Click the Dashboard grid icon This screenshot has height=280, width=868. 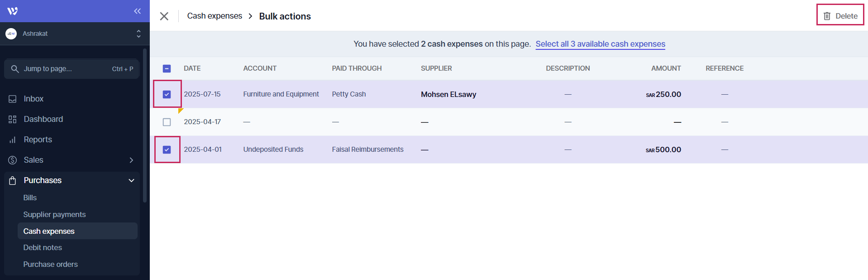13,119
